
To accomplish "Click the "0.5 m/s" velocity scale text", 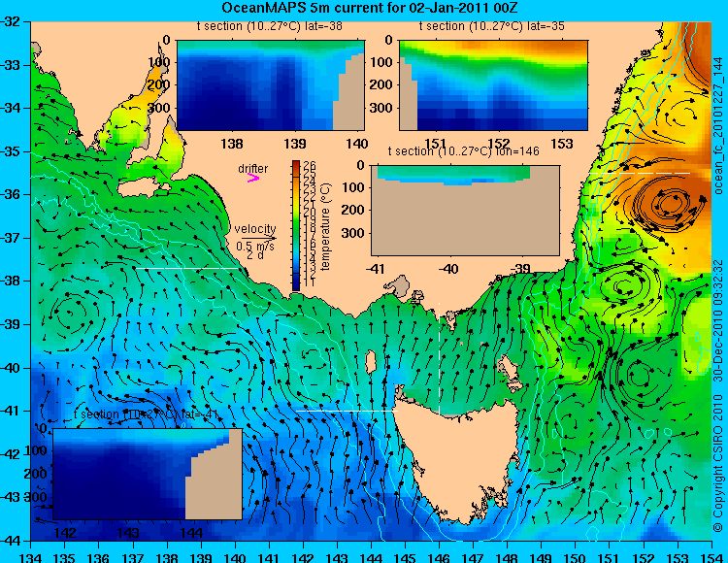I will [x=255, y=246].
